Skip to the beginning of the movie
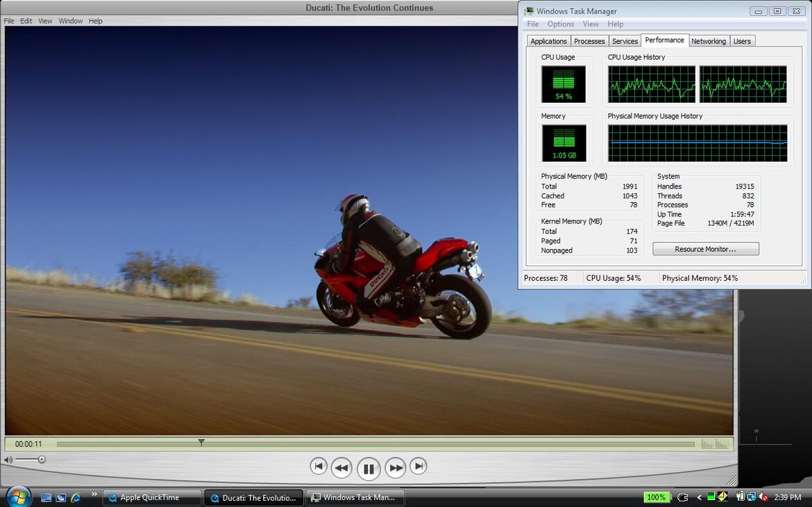Screen dimensions: 812x507 319,466
